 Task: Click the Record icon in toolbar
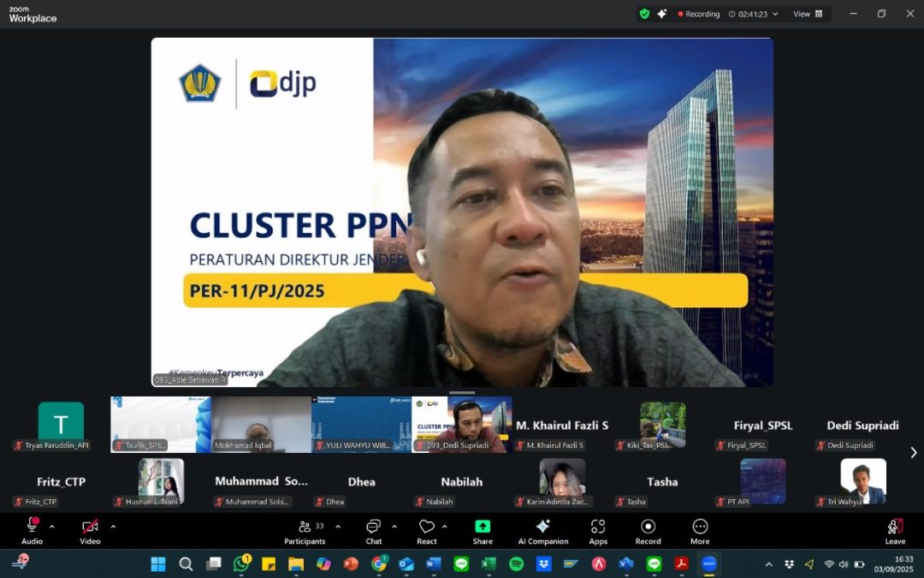point(648,531)
